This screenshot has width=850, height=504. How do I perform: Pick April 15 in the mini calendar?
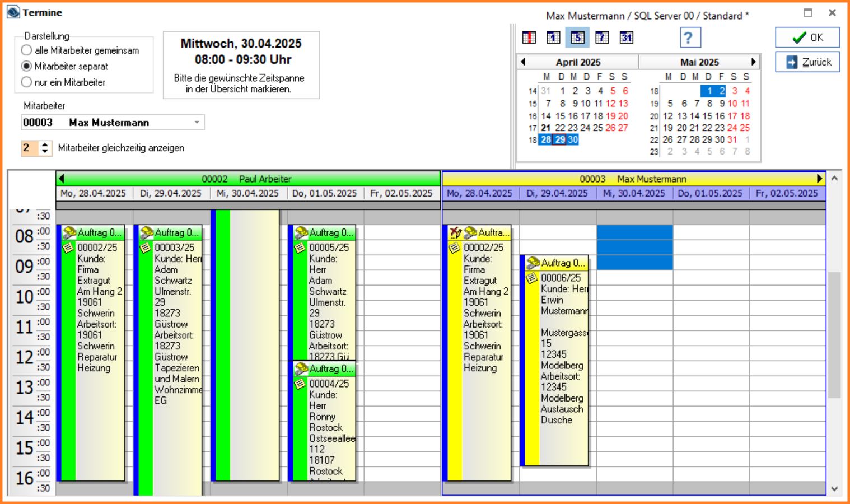[560, 116]
